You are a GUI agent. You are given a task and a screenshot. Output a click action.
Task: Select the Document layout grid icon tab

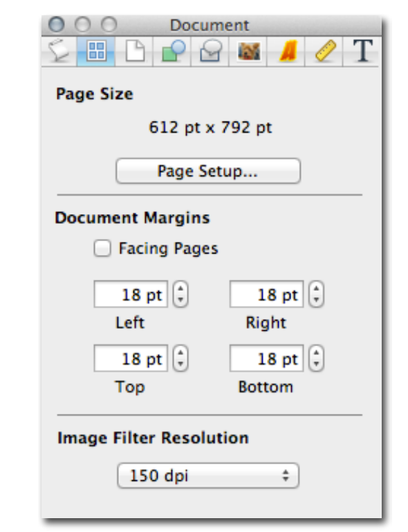coord(96,51)
